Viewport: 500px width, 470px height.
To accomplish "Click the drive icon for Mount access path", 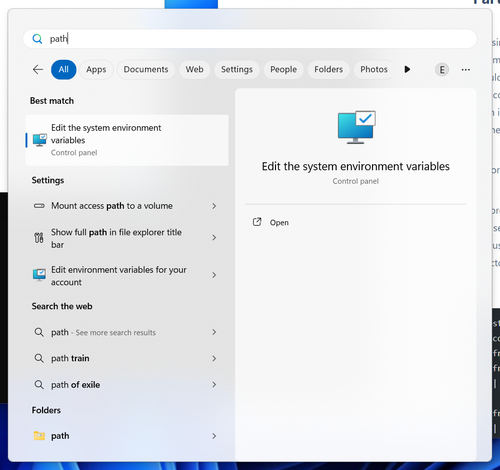I will point(39,206).
